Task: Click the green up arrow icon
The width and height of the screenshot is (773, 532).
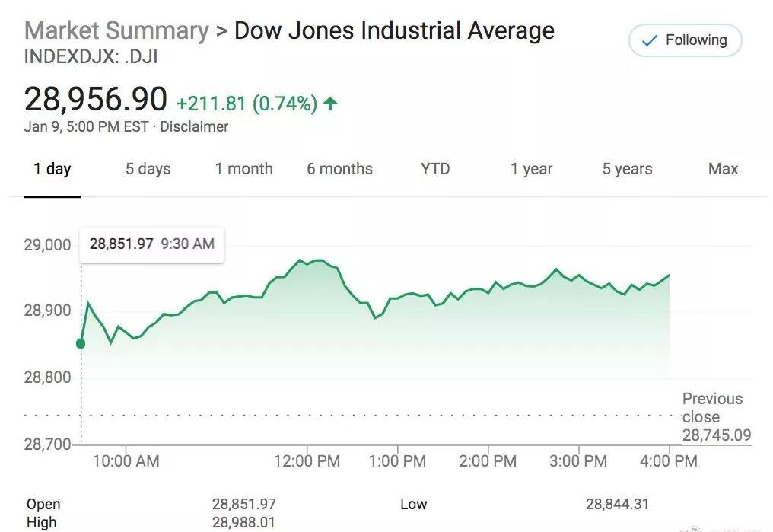Action: click(330, 104)
